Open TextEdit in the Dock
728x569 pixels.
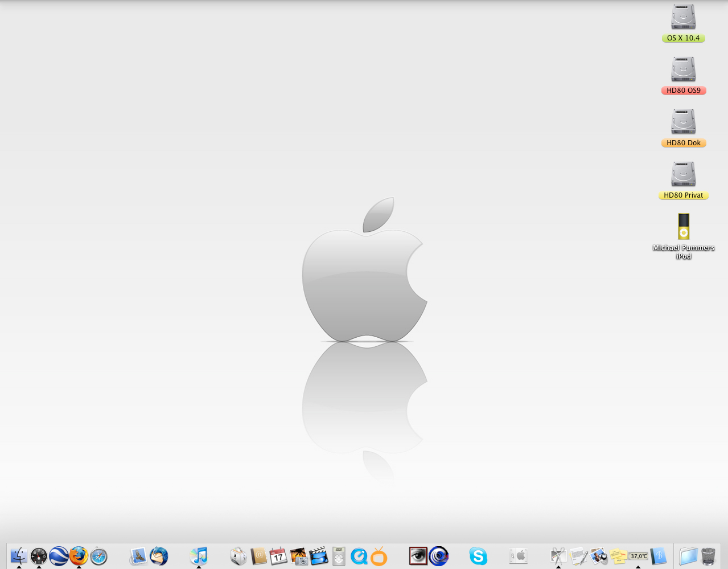click(578, 556)
